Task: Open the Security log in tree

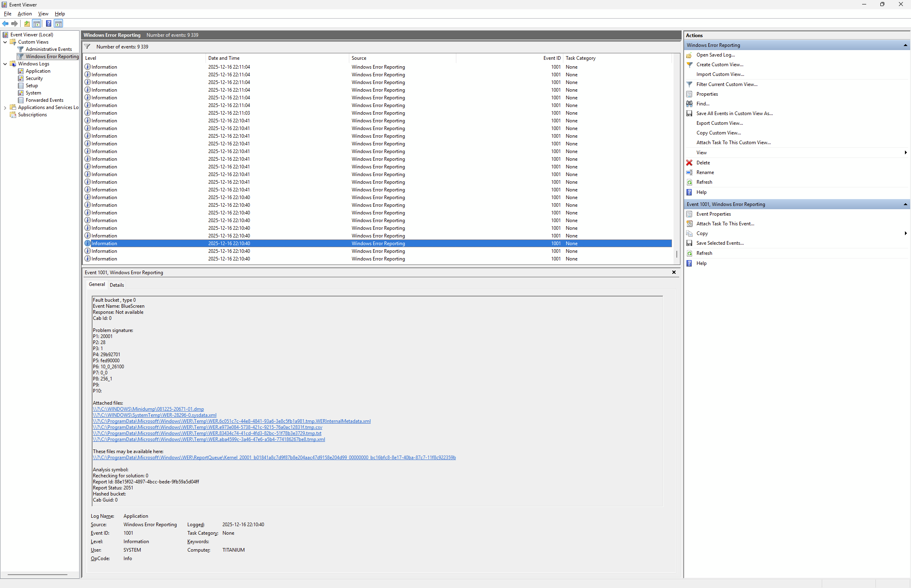Action: pos(34,78)
